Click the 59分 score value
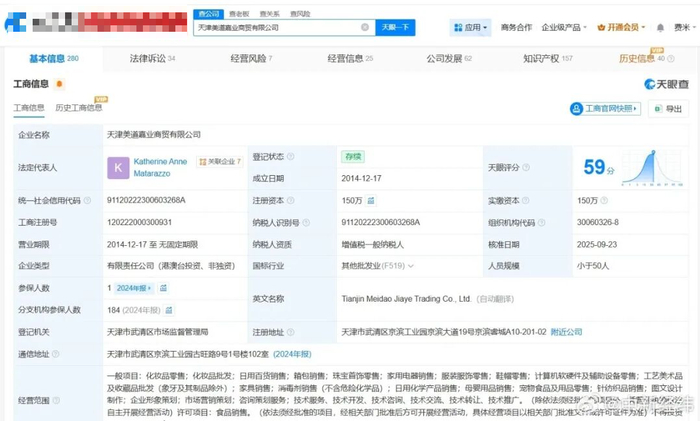700x421 pixels. (599, 167)
